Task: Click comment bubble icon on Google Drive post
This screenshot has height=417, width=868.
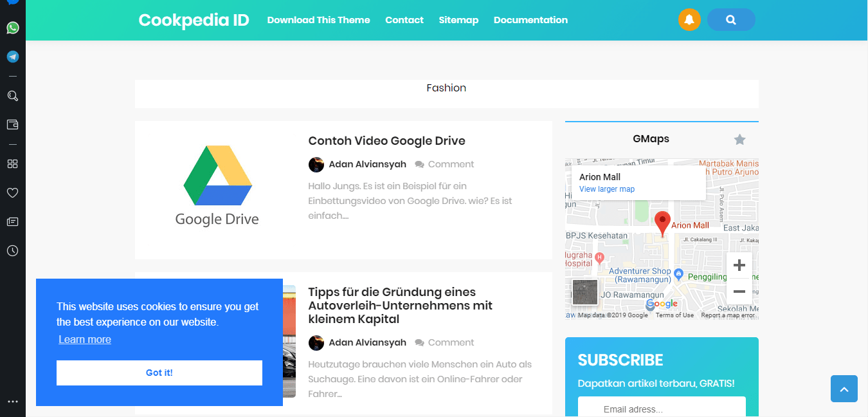Action: pyautogui.click(x=419, y=165)
